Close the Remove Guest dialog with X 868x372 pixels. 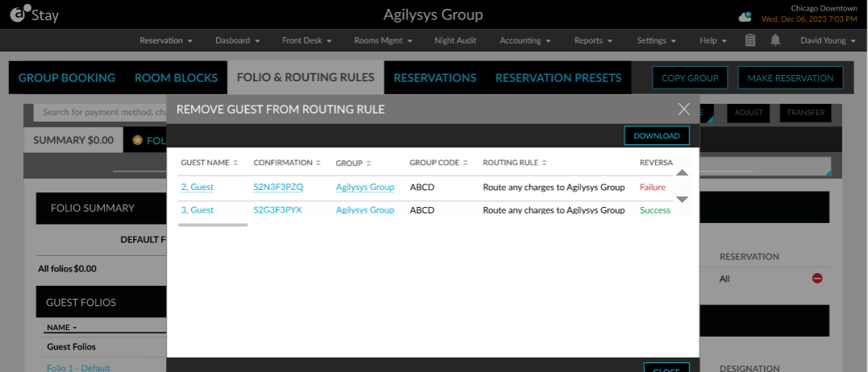[x=683, y=109]
